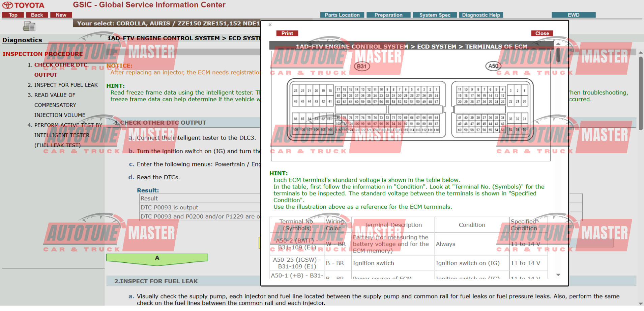Click the Back navigation button

coord(37,15)
